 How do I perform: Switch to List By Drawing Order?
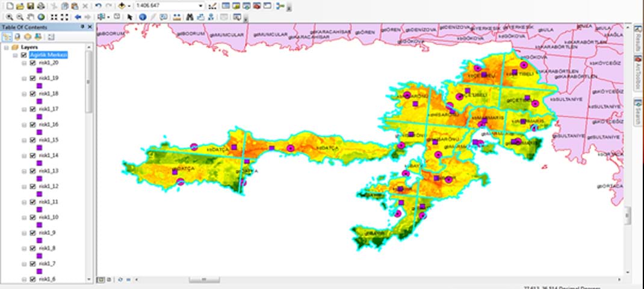click(x=7, y=37)
